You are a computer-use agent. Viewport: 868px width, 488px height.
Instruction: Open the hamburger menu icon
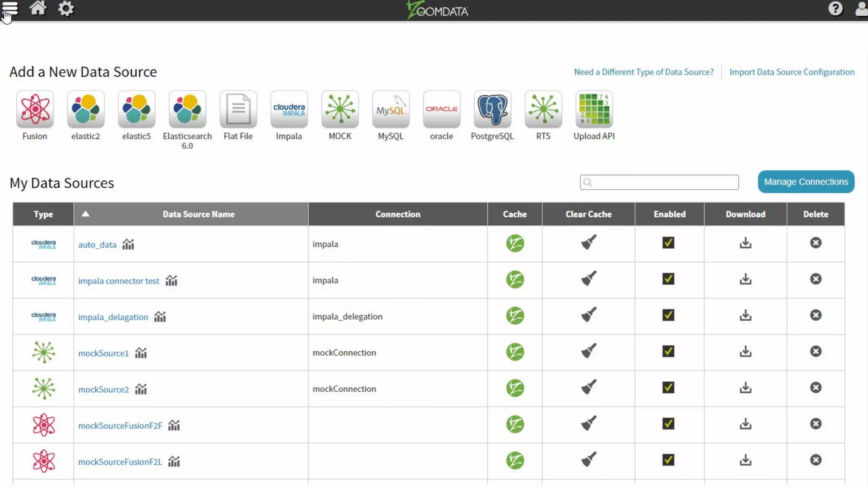coord(10,8)
